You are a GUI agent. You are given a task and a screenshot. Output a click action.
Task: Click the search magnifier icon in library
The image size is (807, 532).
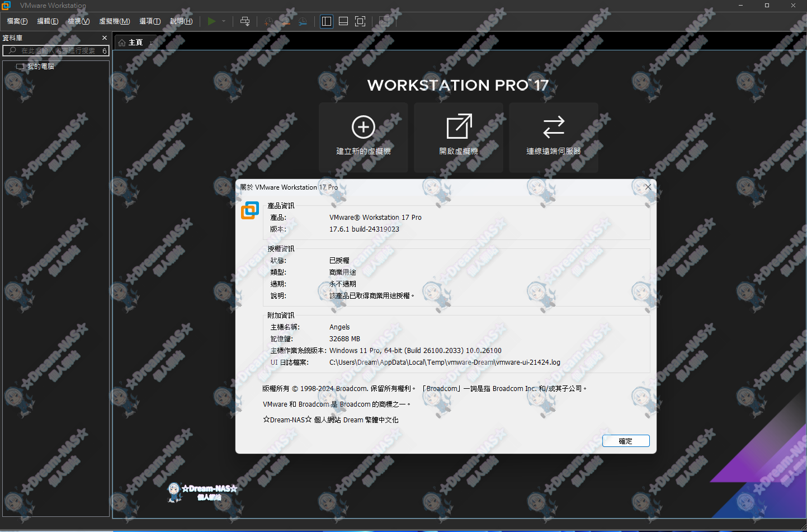pyautogui.click(x=12, y=50)
